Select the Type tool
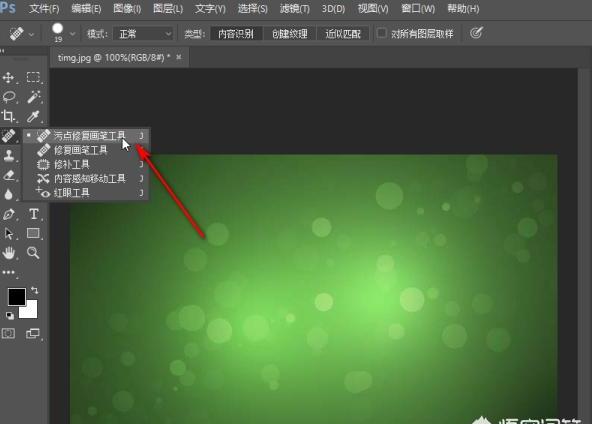Image resolution: width=592 pixels, height=424 pixels. 34,214
